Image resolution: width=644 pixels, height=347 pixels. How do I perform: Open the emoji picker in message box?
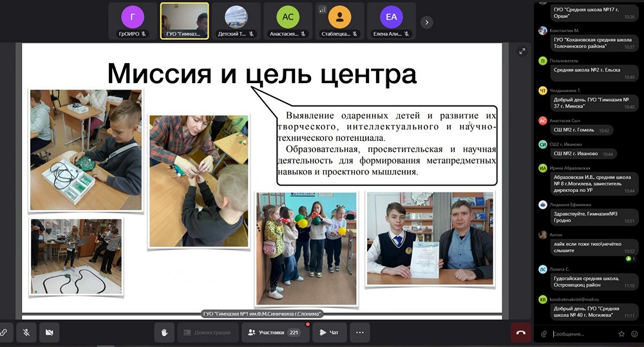pyautogui.click(x=634, y=334)
